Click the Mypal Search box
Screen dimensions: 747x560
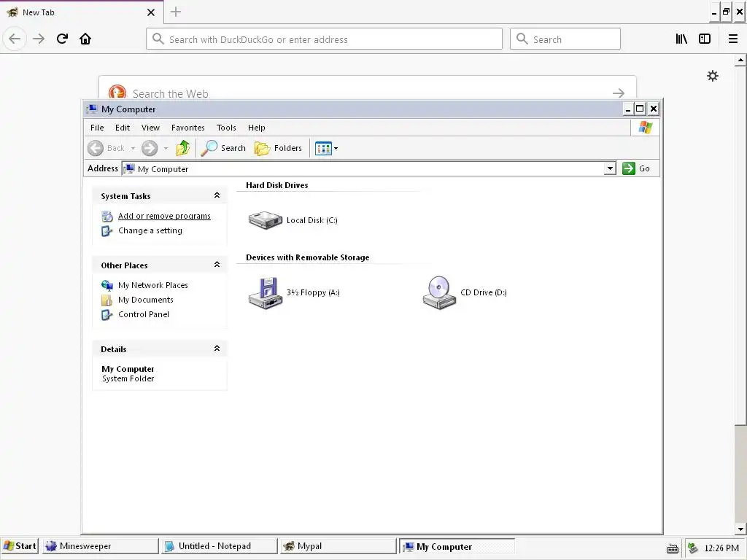[565, 39]
